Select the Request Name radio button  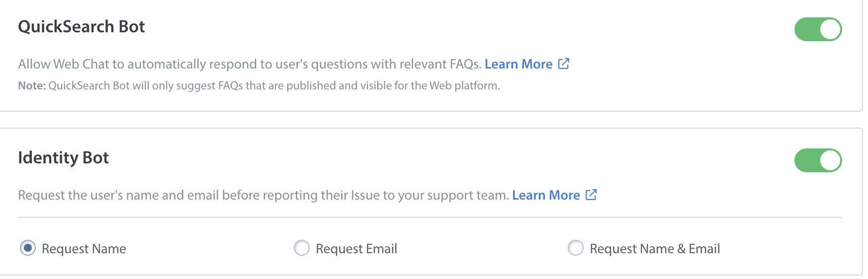tap(28, 248)
